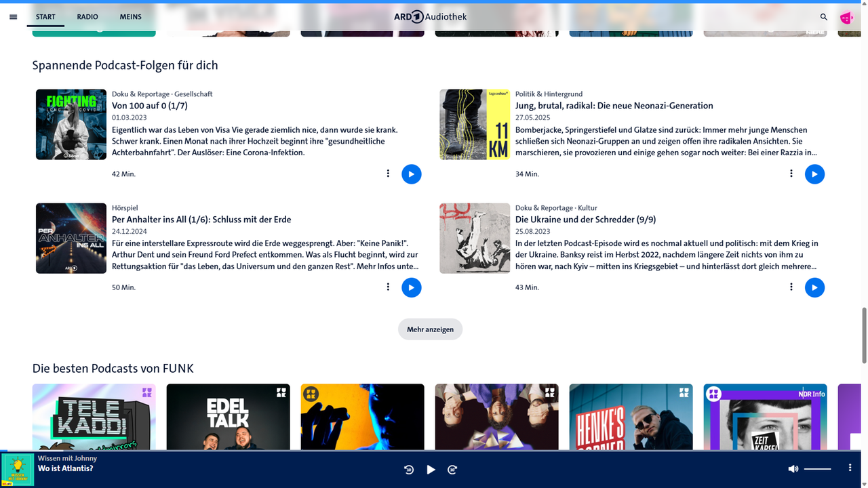
Task: Select 'Die besten Podcasts von FUNK' heading
Action: coord(113,369)
